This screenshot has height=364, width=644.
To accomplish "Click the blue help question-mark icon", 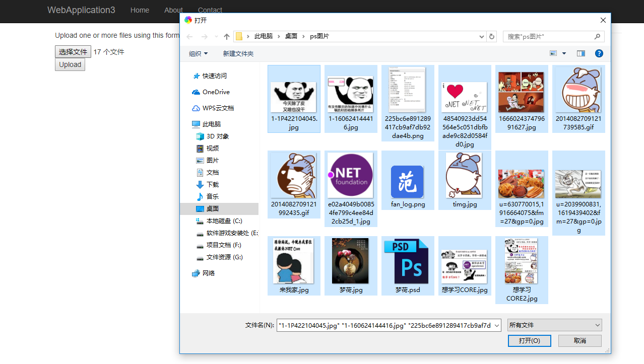I will point(599,53).
